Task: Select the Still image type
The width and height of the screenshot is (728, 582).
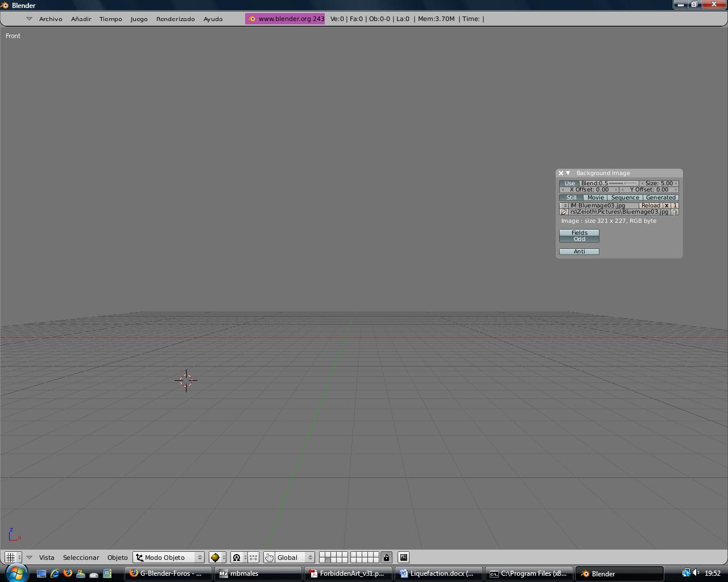Action: click(571, 198)
